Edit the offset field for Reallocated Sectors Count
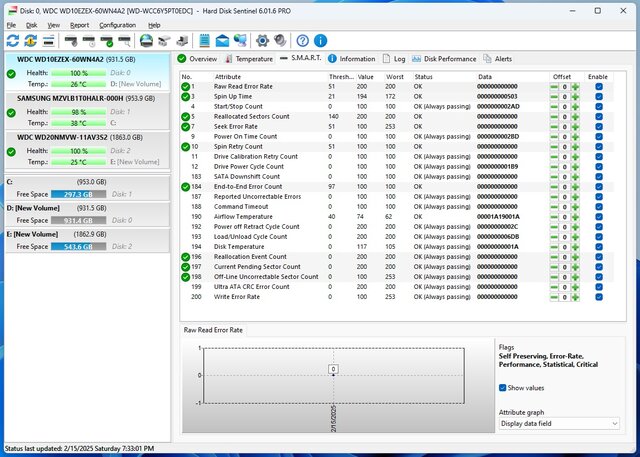Viewport: 640px width, 457px height. pos(564,117)
